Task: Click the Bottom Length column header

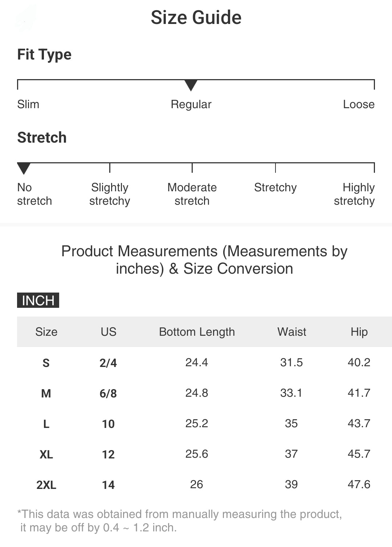Action: click(x=197, y=332)
